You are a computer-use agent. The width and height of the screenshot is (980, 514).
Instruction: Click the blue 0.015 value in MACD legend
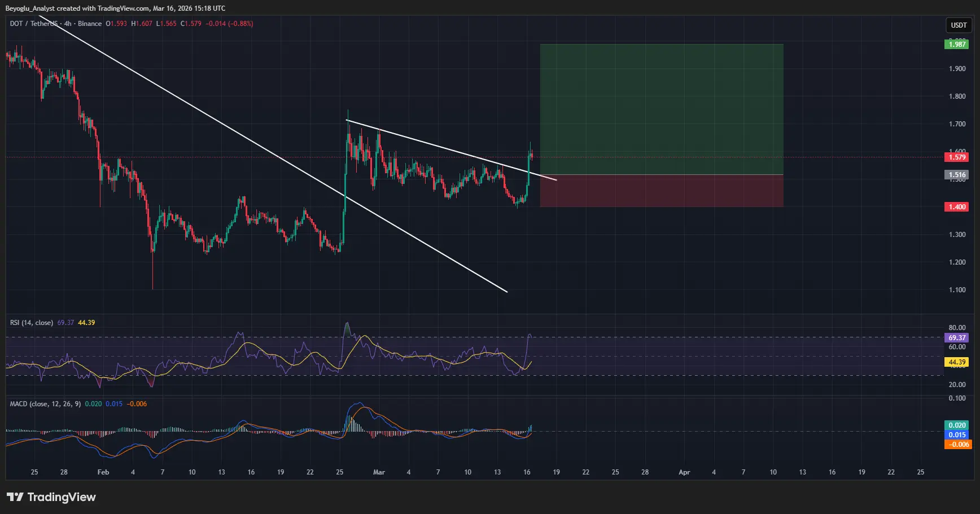coord(114,404)
